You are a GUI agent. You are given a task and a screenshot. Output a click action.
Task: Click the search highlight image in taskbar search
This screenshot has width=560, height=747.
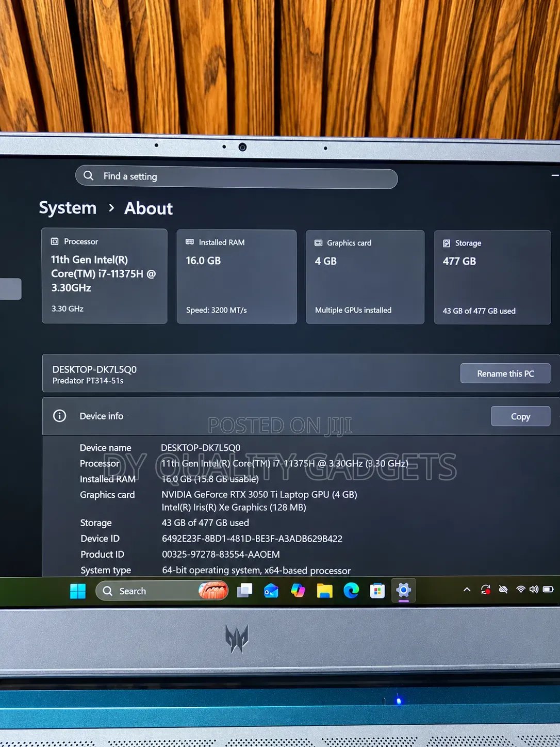click(213, 590)
